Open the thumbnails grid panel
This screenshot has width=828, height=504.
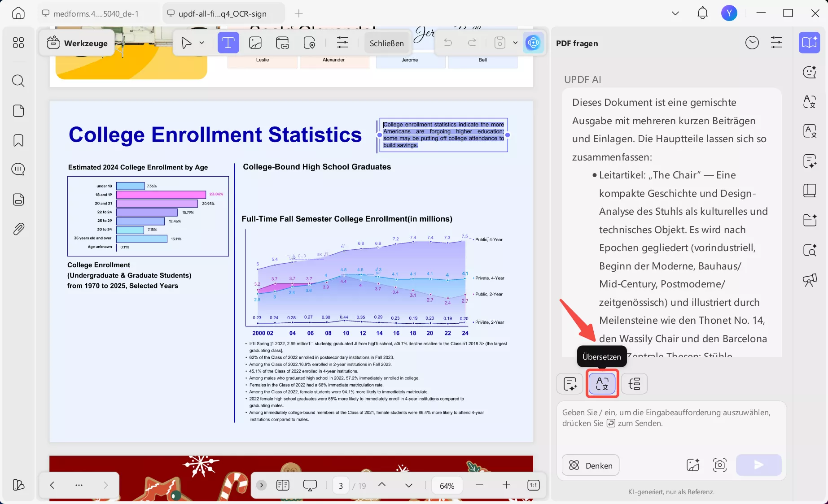tap(18, 43)
